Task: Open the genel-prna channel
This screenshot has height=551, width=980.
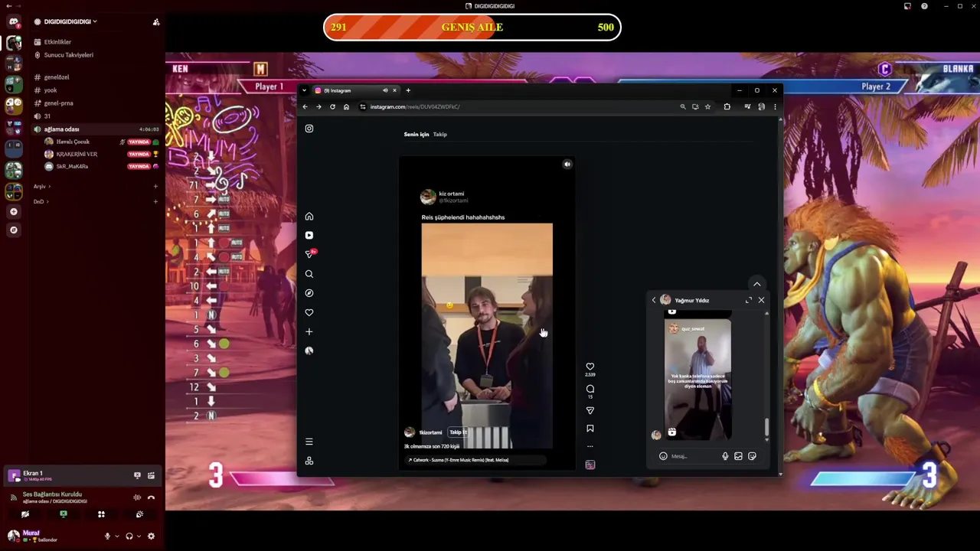Action: coord(58,103)
